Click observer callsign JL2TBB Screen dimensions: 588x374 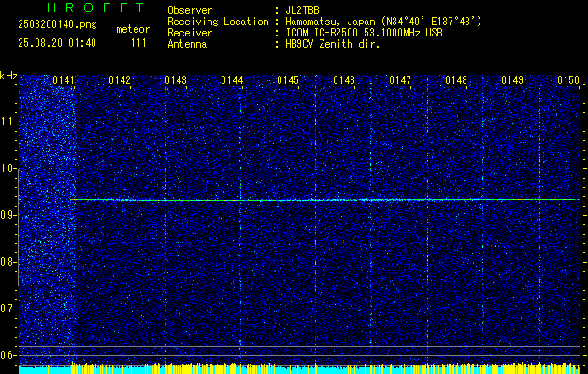pos(302,10)
